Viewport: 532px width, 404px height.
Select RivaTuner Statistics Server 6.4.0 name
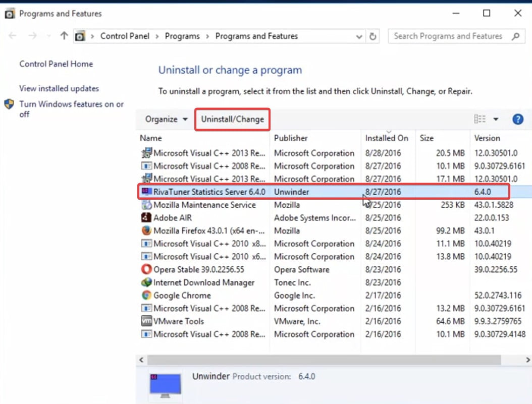(x=209, y=192)
